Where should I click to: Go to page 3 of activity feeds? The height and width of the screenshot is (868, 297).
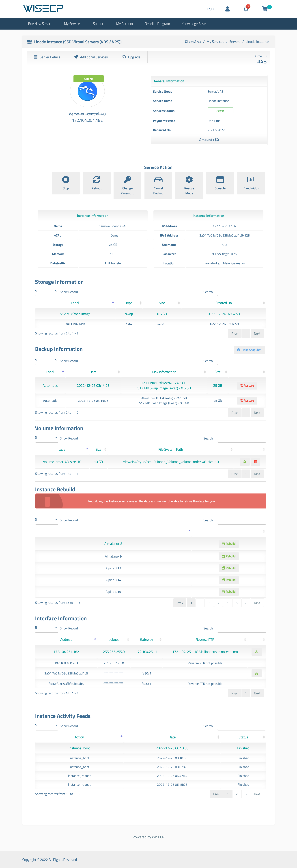(246, 794)
